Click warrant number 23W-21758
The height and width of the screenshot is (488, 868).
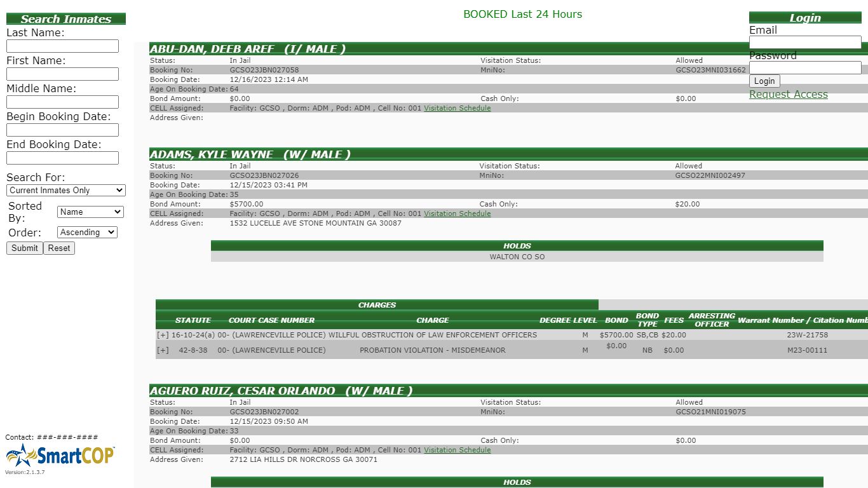point(808,335)
